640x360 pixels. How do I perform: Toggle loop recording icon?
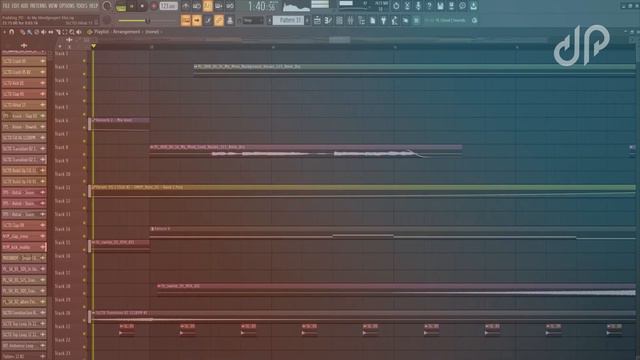click(x=230, y=6)
